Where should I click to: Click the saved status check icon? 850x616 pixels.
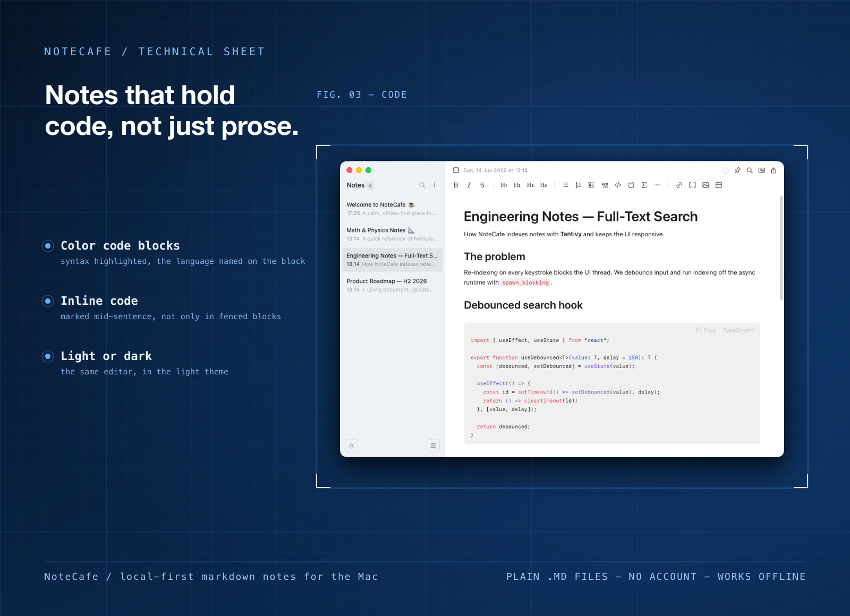click(726, 170)
